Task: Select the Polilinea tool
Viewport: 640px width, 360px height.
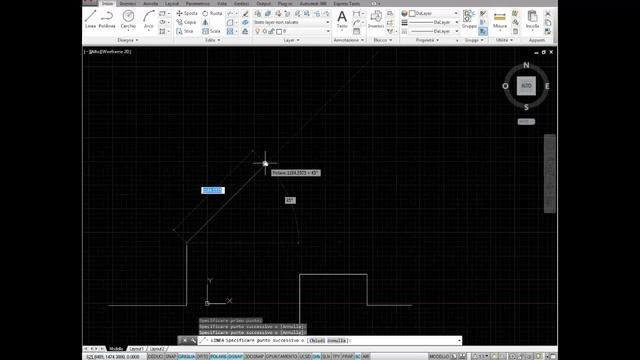Action: point(107,19)
